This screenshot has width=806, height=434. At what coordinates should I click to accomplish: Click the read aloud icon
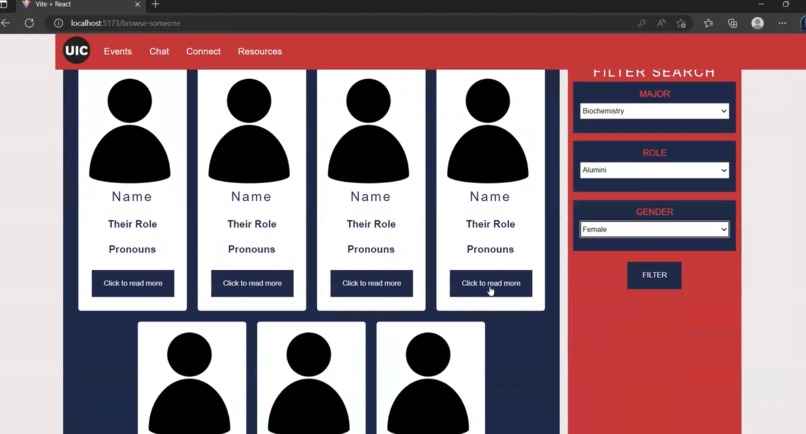(661, 23)
